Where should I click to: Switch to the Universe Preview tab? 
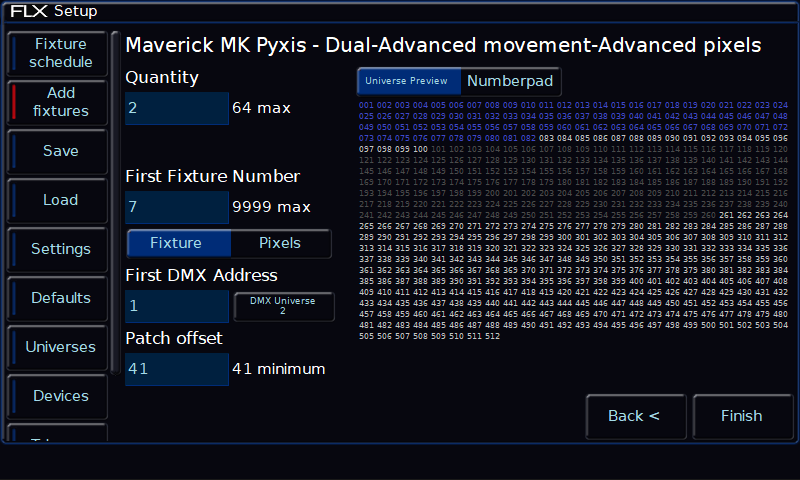pos(409,81)
